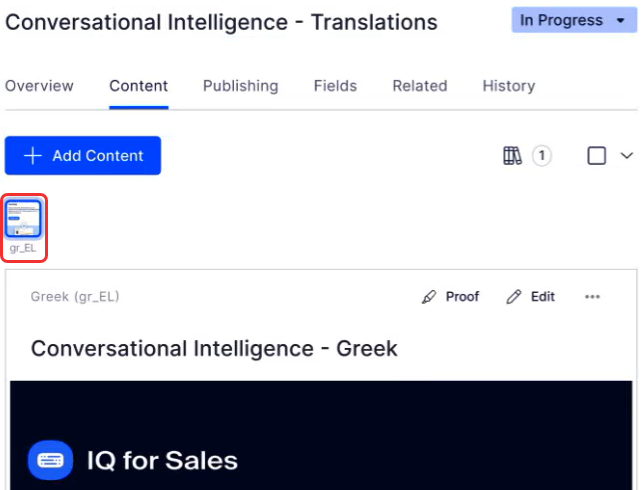
Task: View the History tab
Action: [x=508, y=86]
